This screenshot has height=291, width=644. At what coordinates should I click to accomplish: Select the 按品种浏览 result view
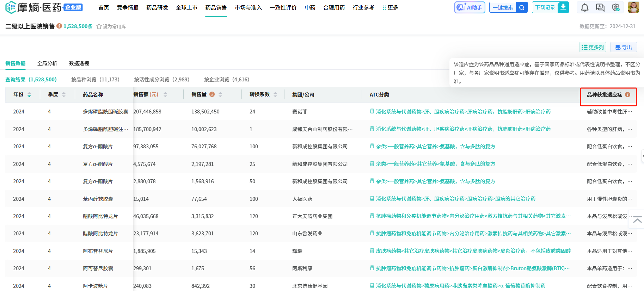(95, 80)
